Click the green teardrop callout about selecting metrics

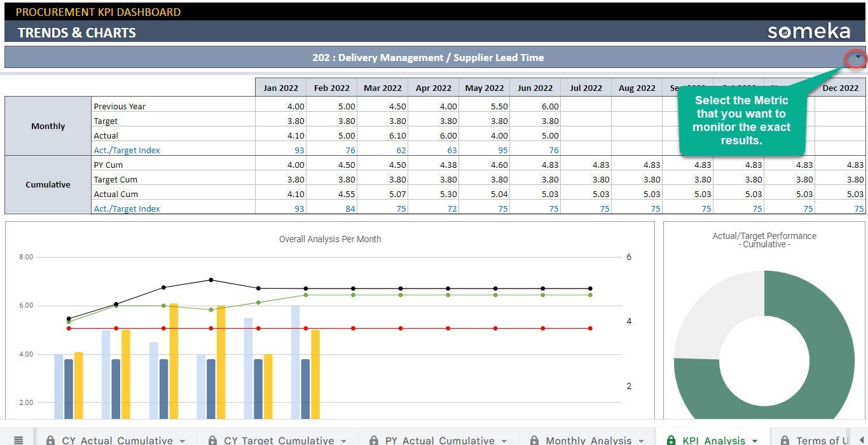(742, 121)
